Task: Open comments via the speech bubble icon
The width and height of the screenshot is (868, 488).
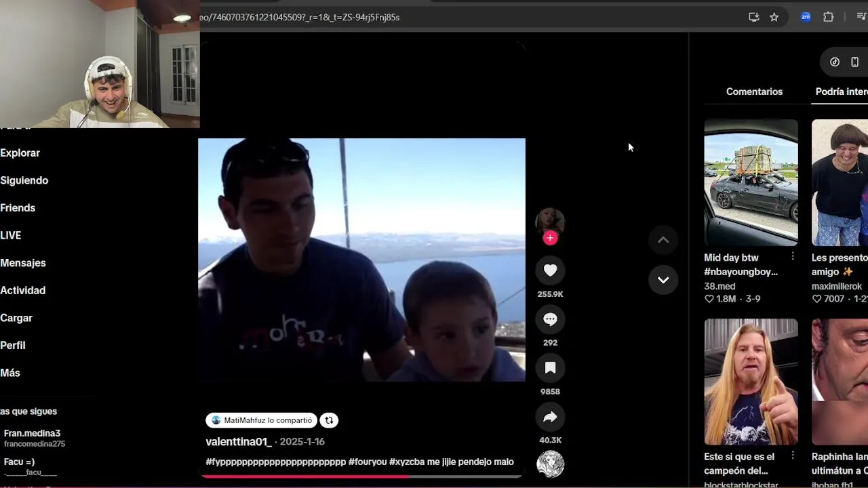Action: (550, 319)
